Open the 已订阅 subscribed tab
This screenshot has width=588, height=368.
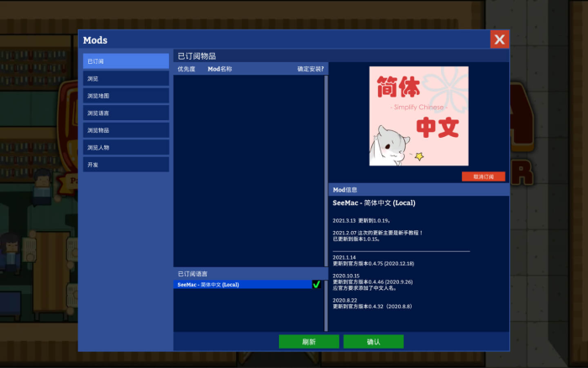tap(126, 61)
